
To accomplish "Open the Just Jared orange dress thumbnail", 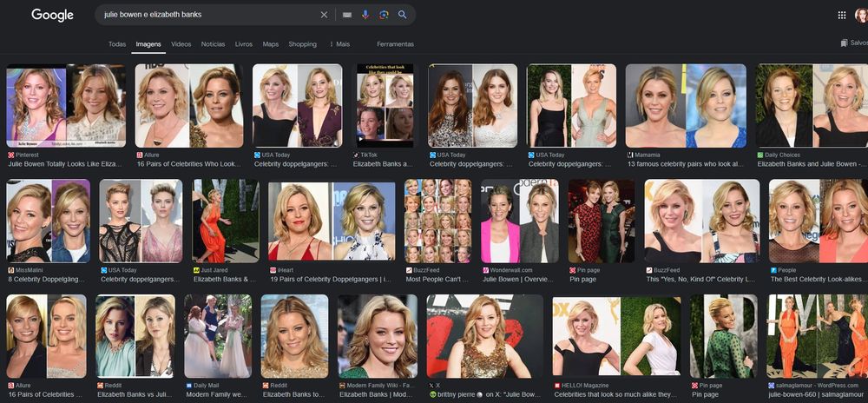I will [226, 221].
